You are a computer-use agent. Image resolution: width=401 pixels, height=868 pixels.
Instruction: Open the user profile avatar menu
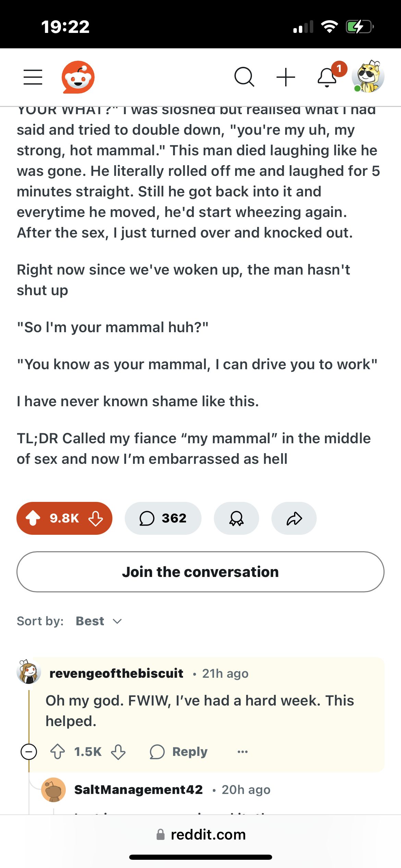point(368,77)
